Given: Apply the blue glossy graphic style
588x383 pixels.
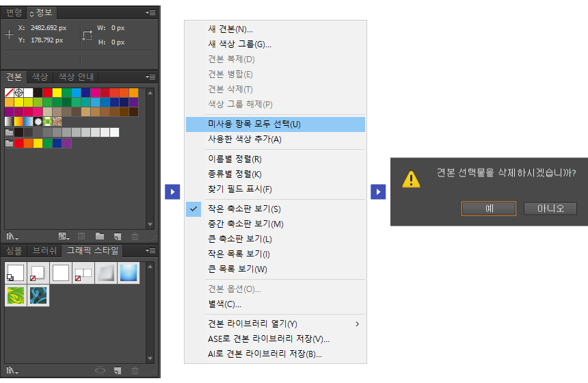Looking at the screenshot, I should pyautogui.click(x=129, y=273).
